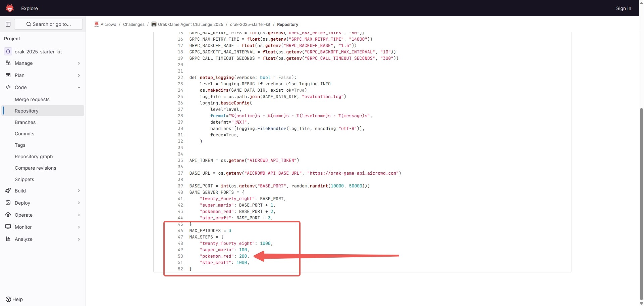Toggle the sidebar collapse icon

tap(8, 24)
